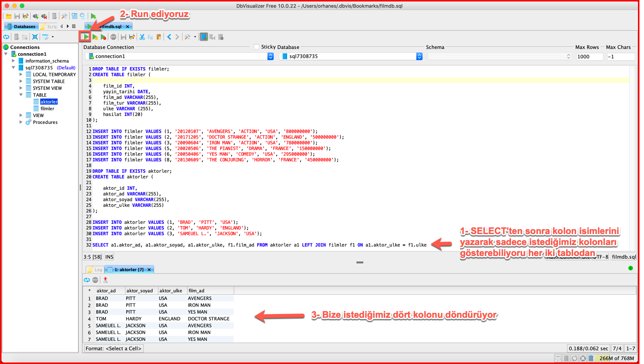Click the blue back arrow icon
Screen dimensions: 644x364
pos(169,37)
